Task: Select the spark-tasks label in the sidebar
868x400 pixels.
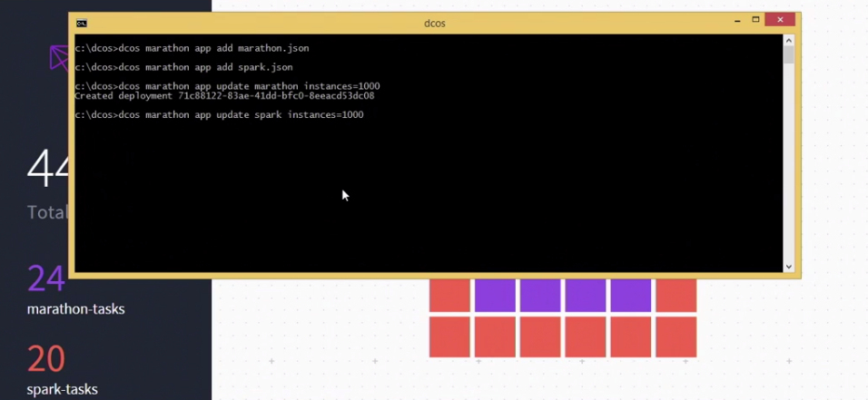Action: 63,390
